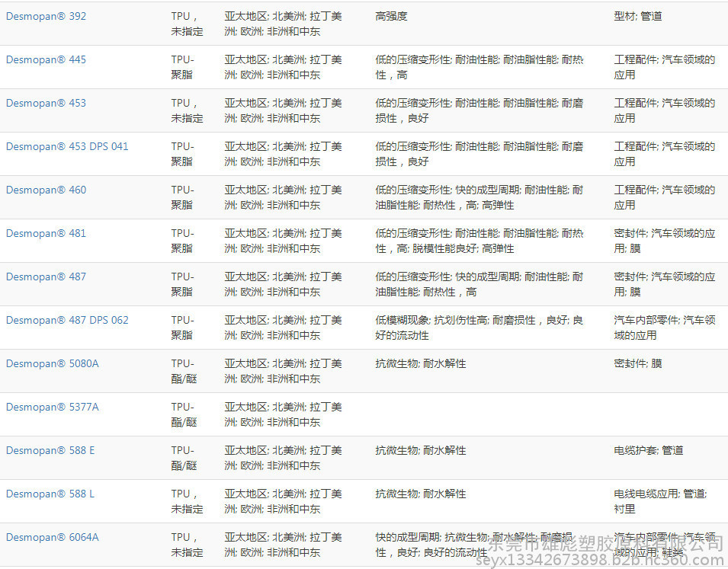Screen dimensions: 728x569
Task: Open the Desmopan® 588 L product link
Action: [50, 494]
